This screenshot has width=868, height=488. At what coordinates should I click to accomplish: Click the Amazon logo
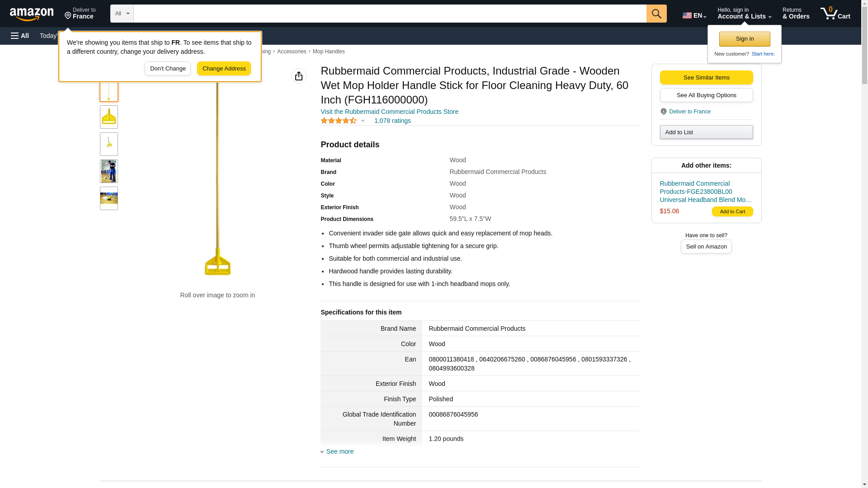[32, 14]
